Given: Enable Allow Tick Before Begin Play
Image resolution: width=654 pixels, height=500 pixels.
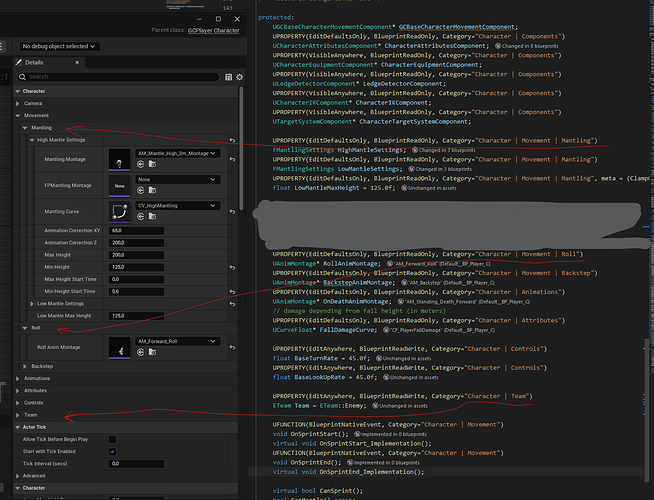Looking at the screenshot, I should [x=112, y=439].
